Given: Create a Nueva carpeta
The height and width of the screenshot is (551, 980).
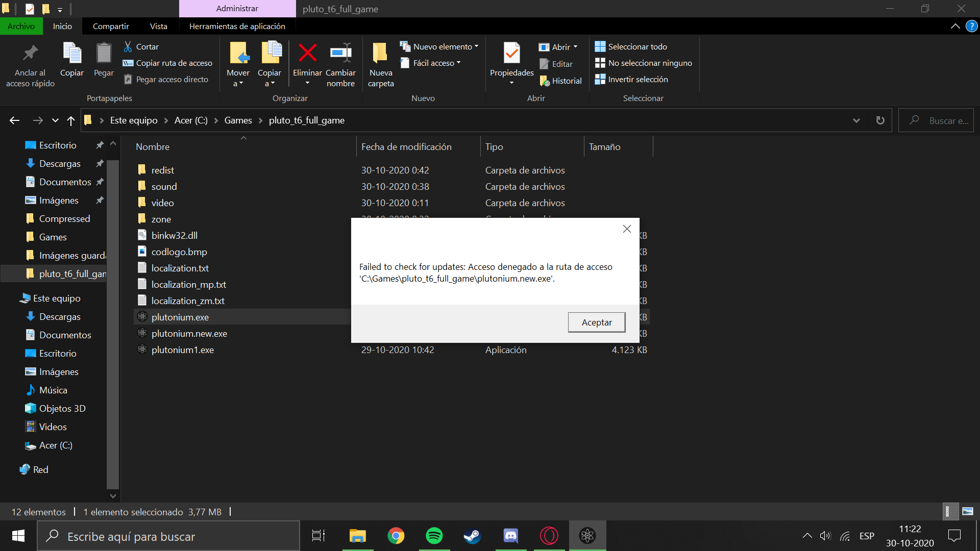Looking at the screenshot, I should coord(381,65).
